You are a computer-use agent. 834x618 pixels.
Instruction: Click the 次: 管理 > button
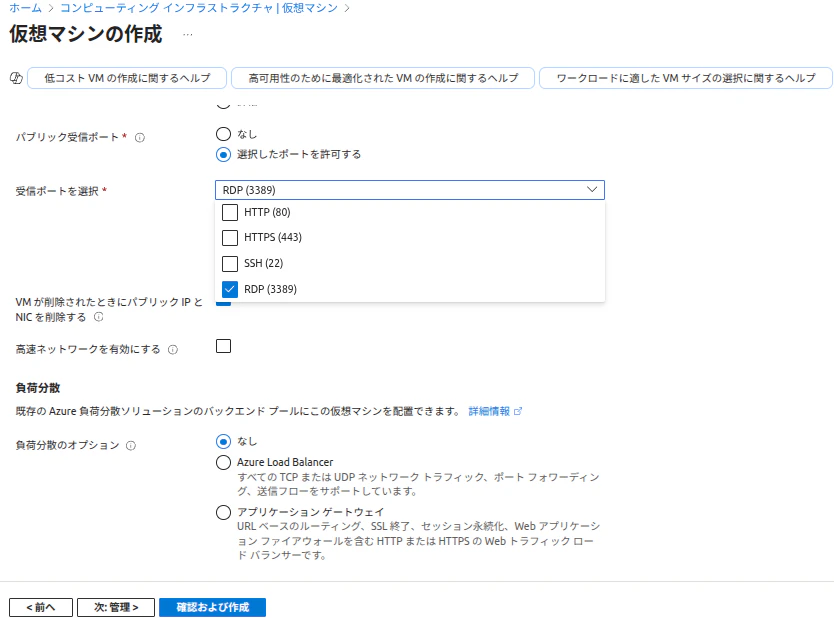pos(116,607)
